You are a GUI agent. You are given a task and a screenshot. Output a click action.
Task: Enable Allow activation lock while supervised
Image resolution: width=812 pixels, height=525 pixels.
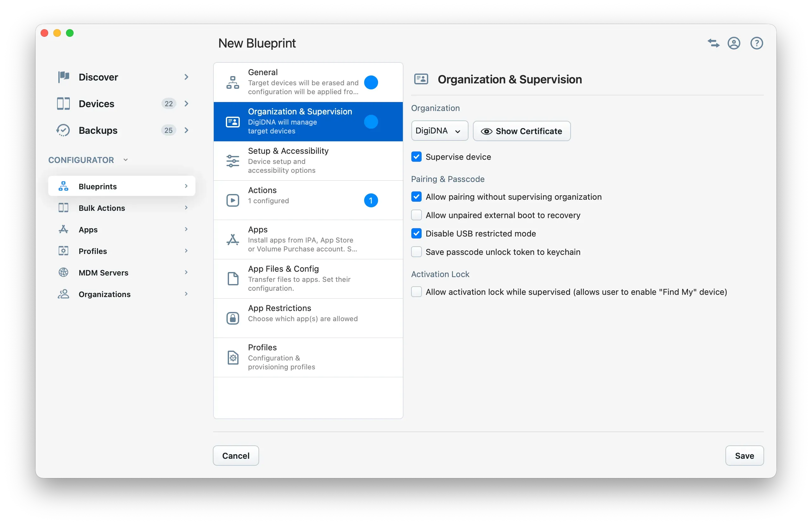coord(416,292)
